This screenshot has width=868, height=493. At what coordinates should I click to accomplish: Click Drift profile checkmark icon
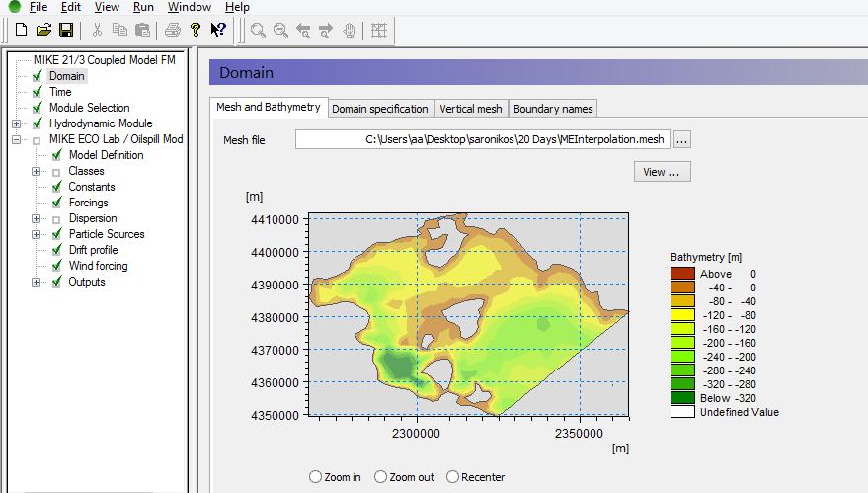[56, 250]
